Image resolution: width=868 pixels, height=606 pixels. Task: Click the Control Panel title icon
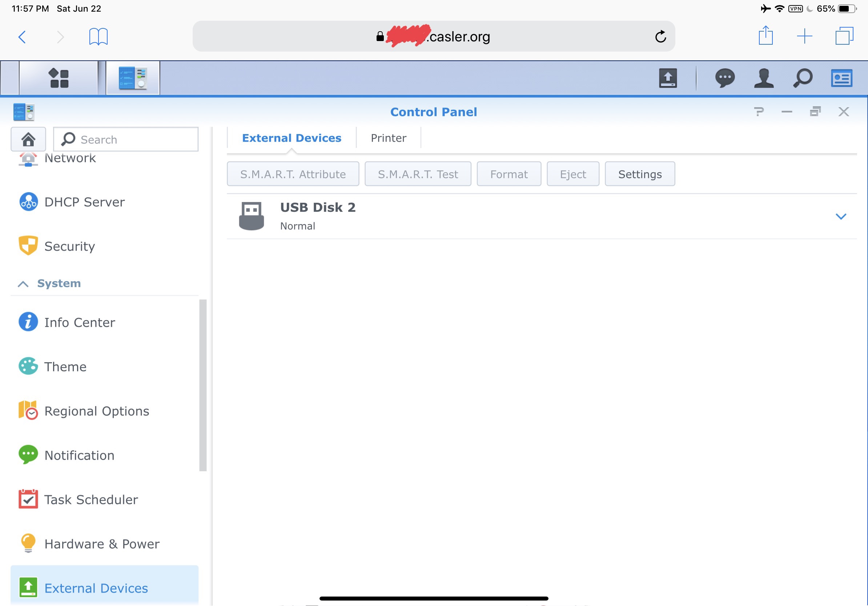[x=24, y=112]
